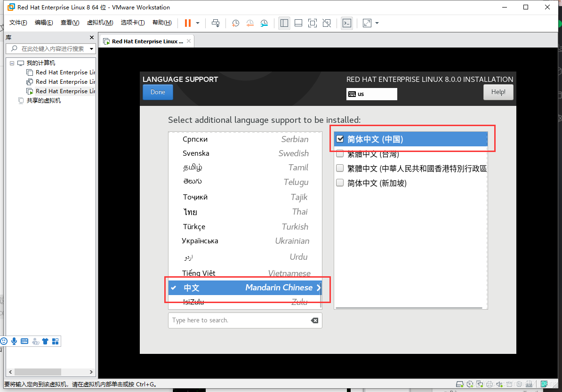The image size is (562, 392).
Task: Click the locale list horizontal scrollbar
Action: [409, 308]
